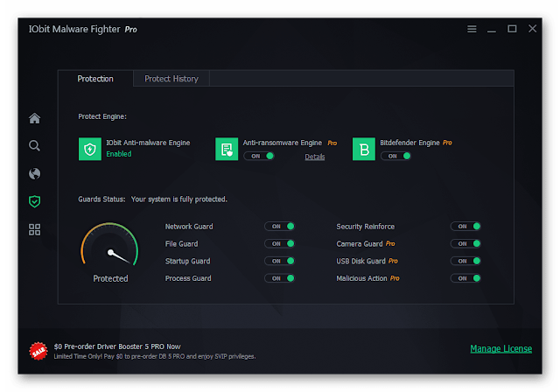This screenshot has width=560, height=392.
Task: Click the Pre-order Driver Booster 5 PRO offer
Action: pyautogui.click(x=117, y=346)
